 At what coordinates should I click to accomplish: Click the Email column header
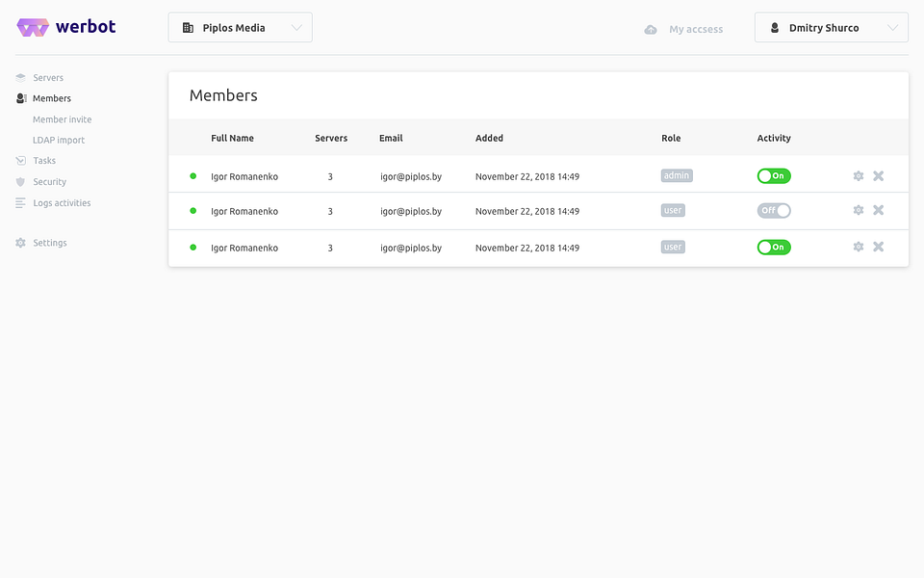pyautogui.click(x=391, y=138)
